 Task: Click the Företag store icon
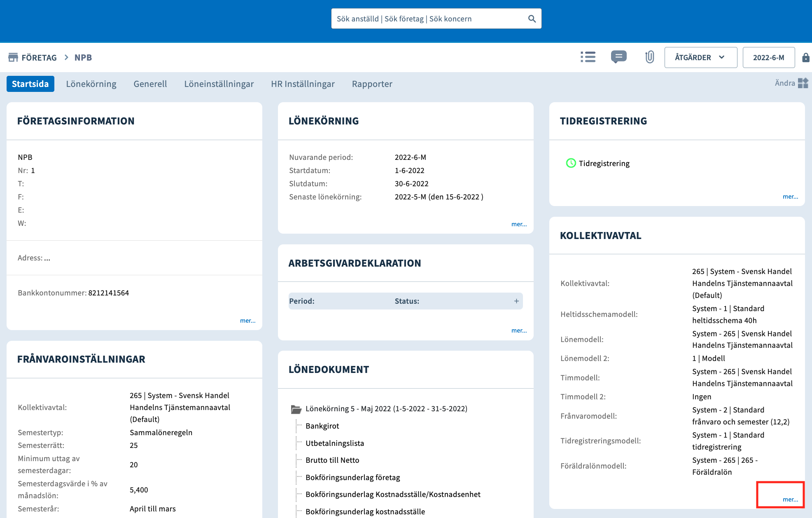pyautogui.click(x=13, y=57)
